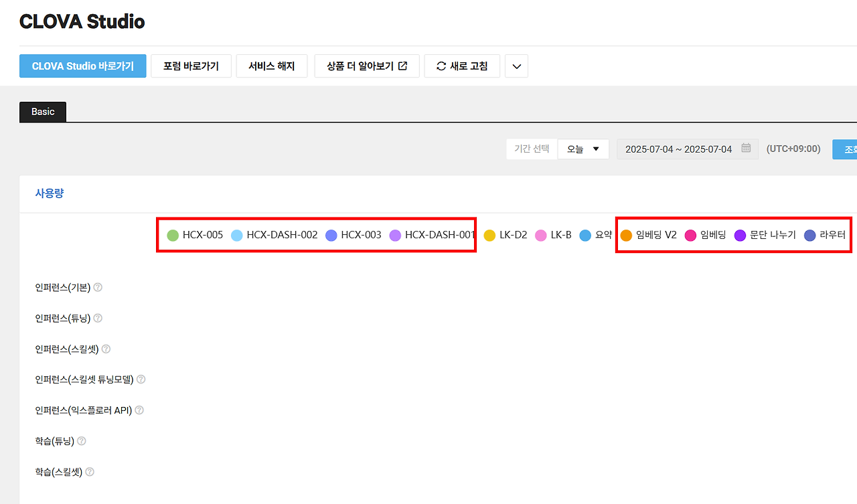Screen dimensions: 857x504
Task: Click the help icon next to 학습(스킬셋)
Action: [x=90, y=472]
